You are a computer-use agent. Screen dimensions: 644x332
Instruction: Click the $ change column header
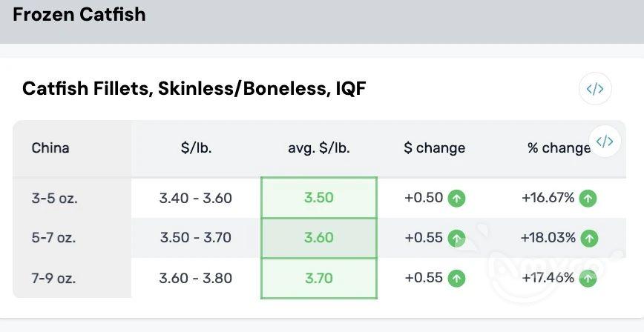[435, 147]
